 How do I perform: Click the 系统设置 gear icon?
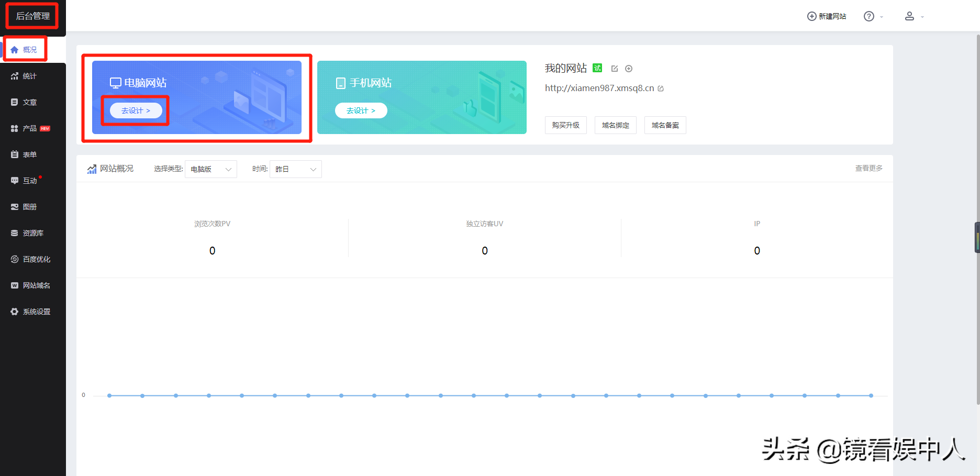[x=15, y=312]
